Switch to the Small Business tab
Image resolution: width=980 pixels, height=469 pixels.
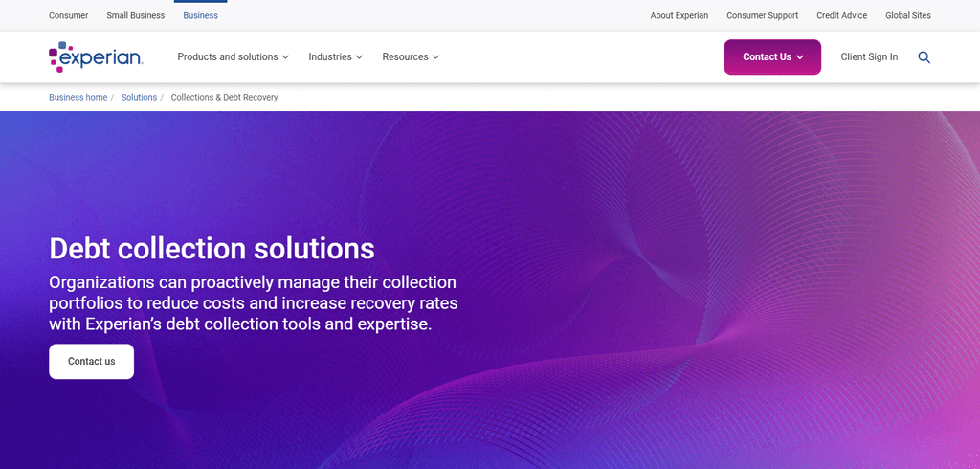pos(136,15)
